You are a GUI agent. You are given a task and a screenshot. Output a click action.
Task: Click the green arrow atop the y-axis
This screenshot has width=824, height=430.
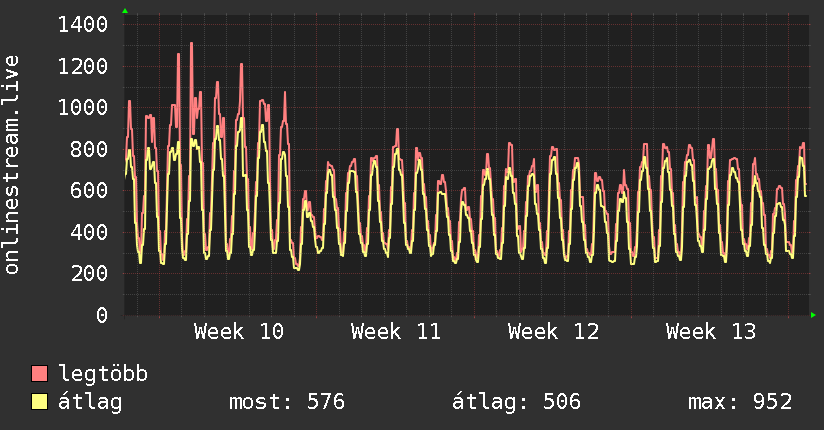(125, 11)
